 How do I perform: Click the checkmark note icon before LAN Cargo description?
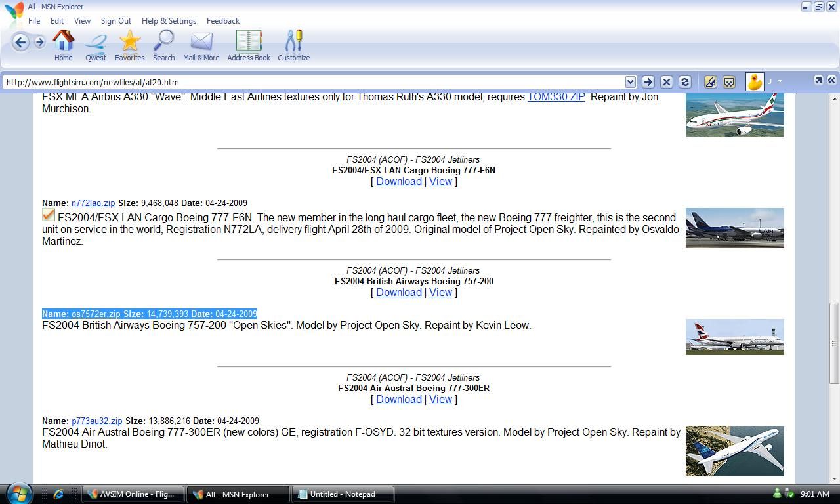tap(49, 215)
